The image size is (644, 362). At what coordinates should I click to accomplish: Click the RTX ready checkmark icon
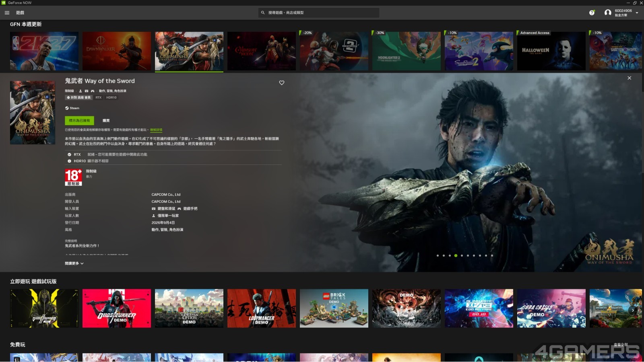tap(69, 154)
